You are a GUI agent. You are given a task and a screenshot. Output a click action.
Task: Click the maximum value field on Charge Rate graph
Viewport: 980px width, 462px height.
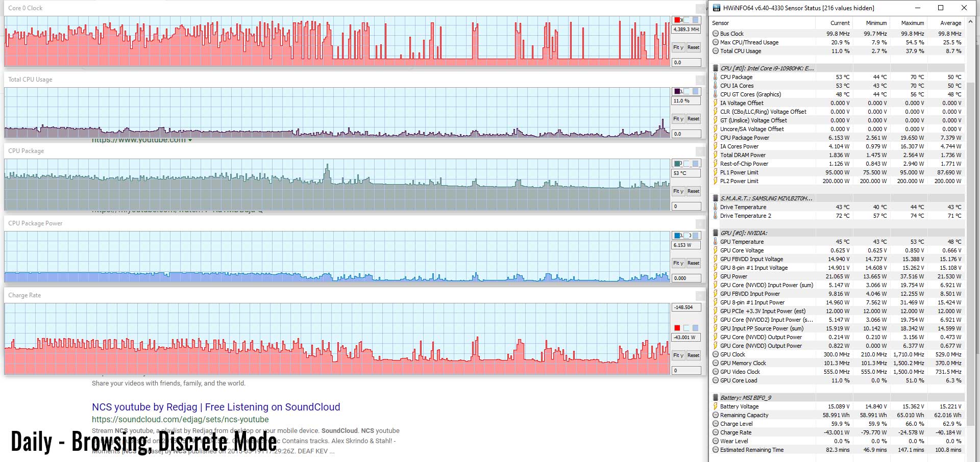point(685,307)
